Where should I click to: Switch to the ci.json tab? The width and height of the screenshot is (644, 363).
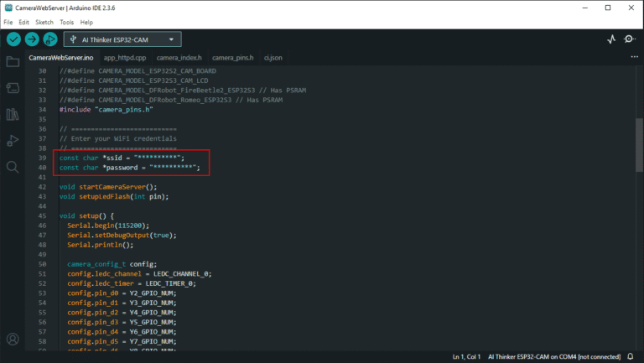[273, 58]
